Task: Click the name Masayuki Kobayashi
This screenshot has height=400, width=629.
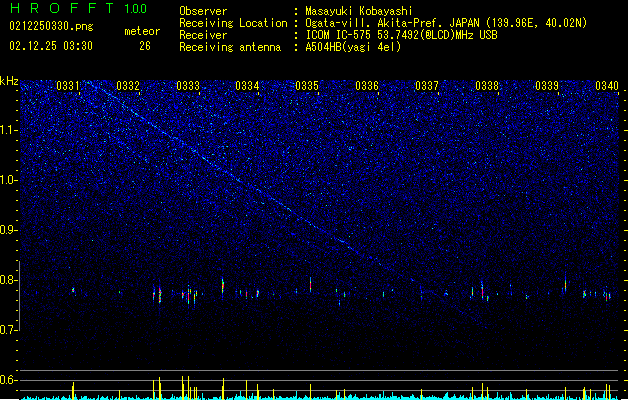Action: coord(359,11)
